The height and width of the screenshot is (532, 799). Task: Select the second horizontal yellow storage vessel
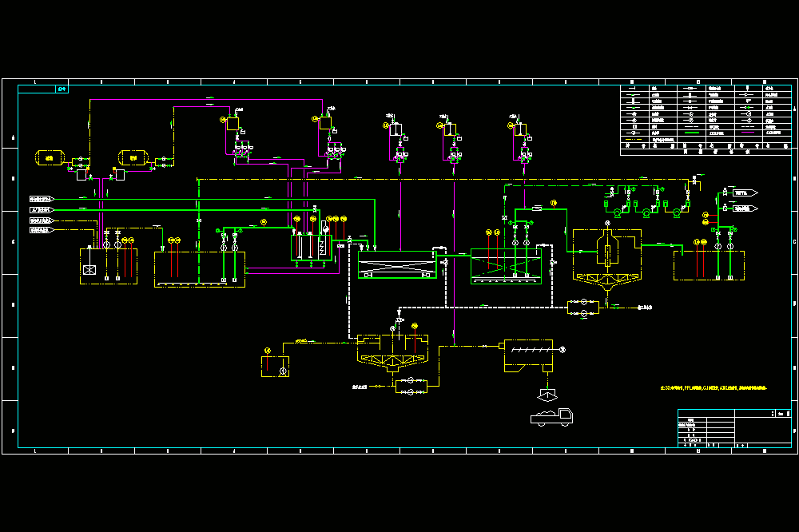tap(133, 158)
